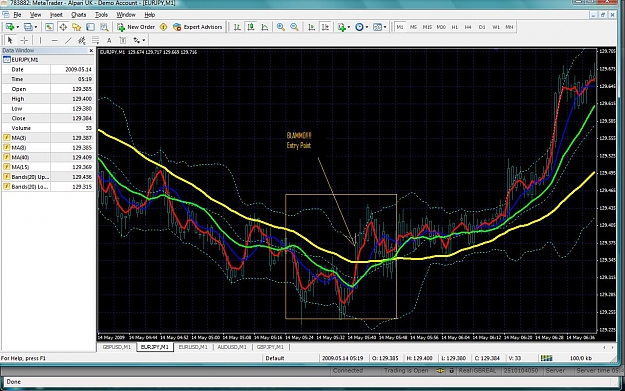Click the Bands(20) Up value 129.436
The height and width of the screenshot is (391, 625).
coord(82,177)
